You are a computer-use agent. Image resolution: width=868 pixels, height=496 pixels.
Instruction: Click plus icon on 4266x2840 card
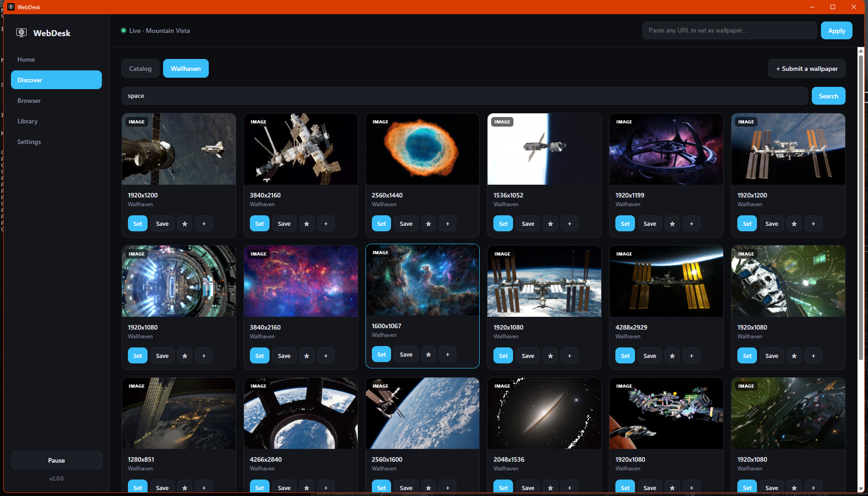click(326, 488)
